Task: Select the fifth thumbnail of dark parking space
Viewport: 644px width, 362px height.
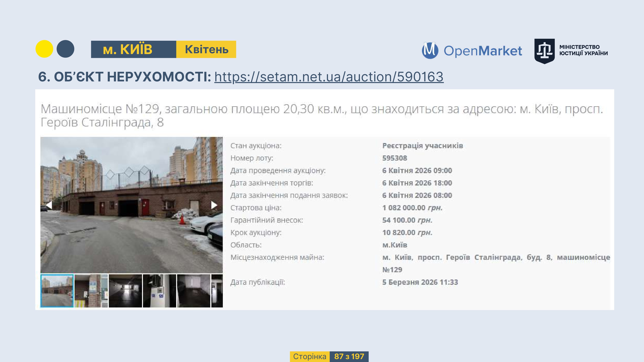Action: (x=194, y=291)
